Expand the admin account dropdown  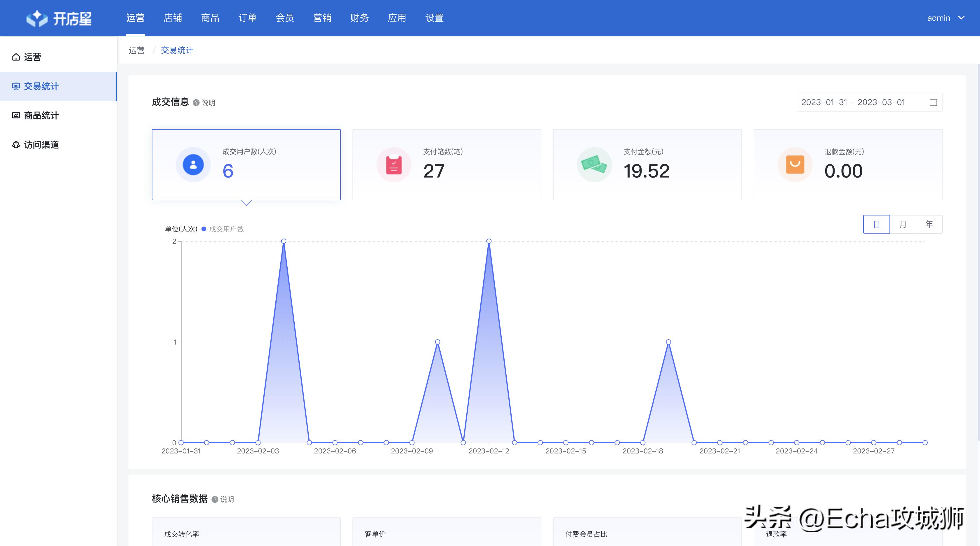pos(946,18)
